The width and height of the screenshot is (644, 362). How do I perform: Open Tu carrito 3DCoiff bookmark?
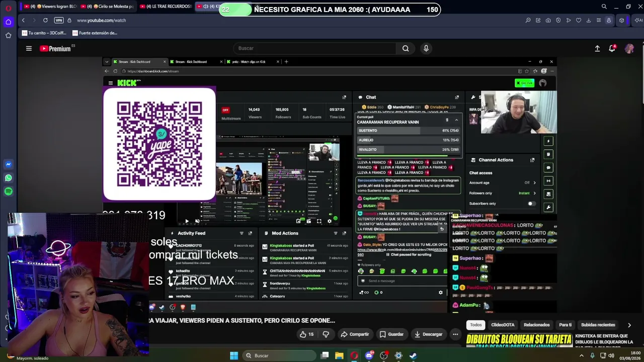[44, 33]
